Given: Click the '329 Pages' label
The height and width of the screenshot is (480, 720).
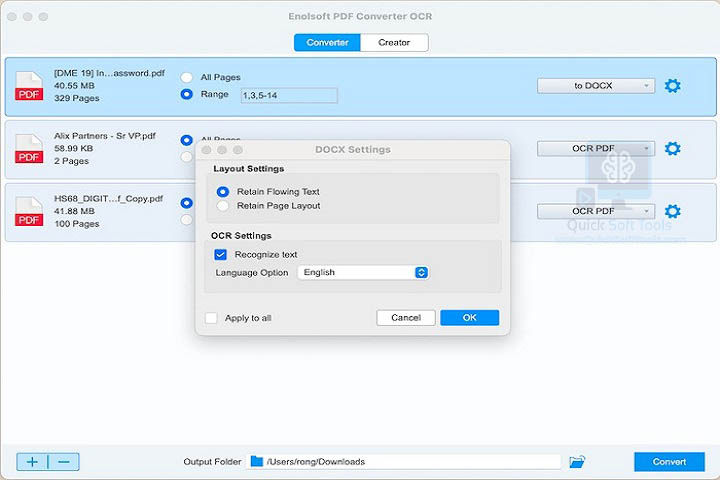Looking at the screenshot, I should click(77, 98).
